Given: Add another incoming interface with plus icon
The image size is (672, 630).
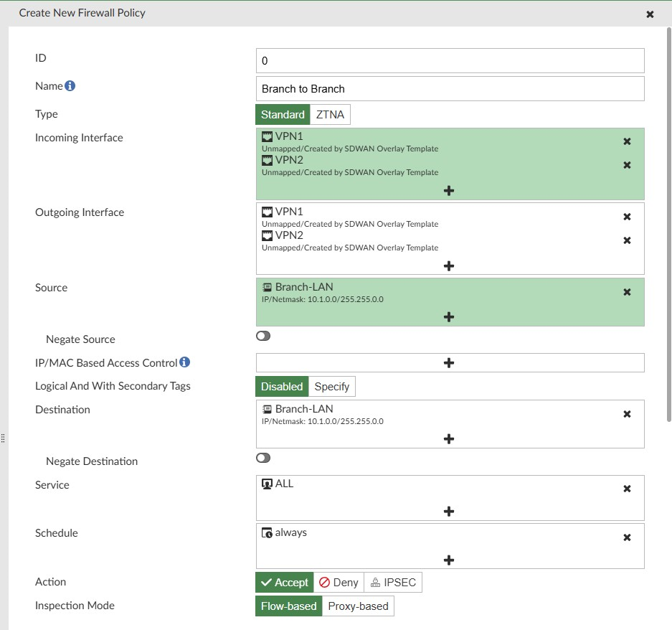Looking at the screenshot, I should (449, 190).
